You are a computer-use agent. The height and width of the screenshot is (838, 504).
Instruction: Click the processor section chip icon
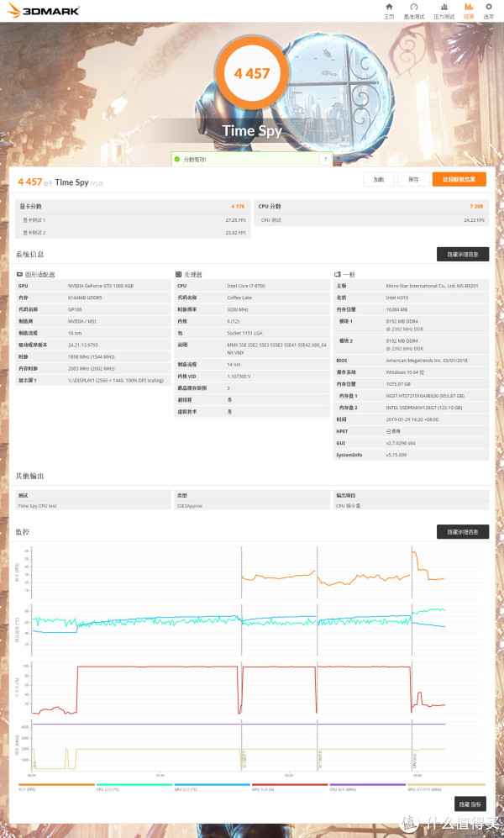(x=178, y=275)
